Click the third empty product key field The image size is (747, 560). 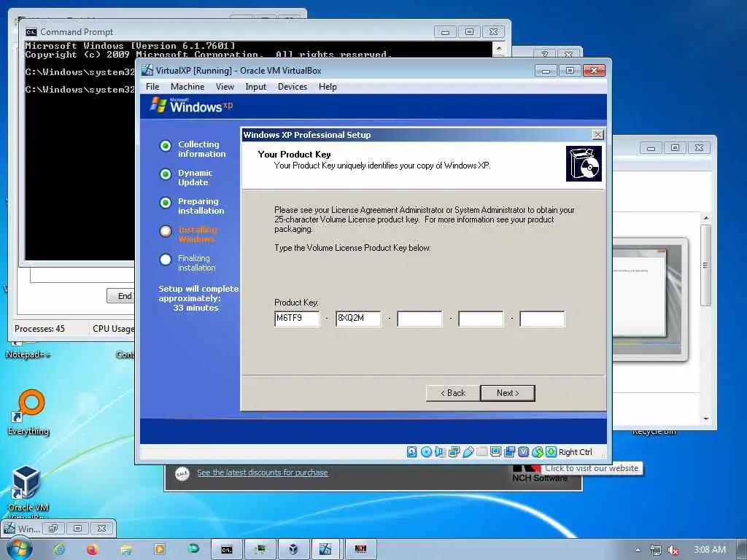tap(419, 319)
